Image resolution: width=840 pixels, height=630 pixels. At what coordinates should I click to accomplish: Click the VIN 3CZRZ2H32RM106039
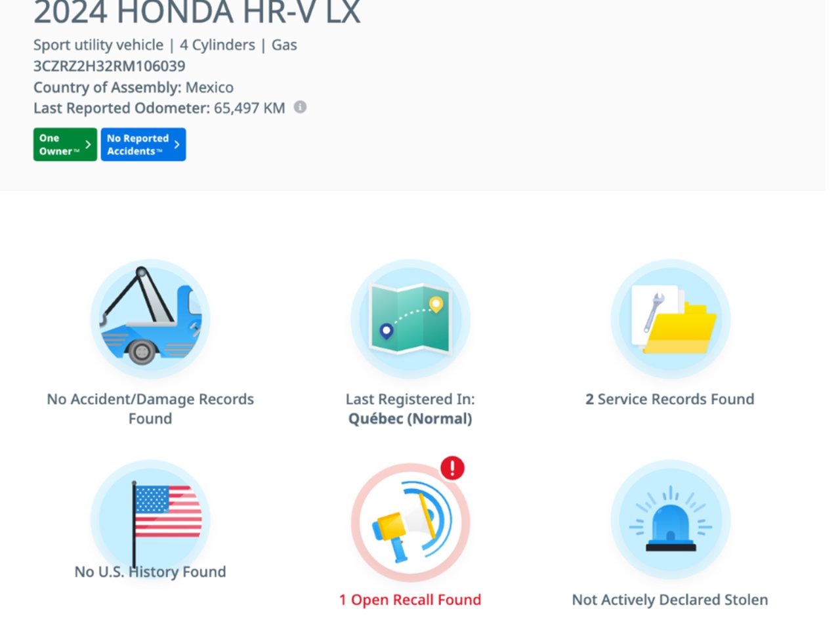(x=110, y=66)
